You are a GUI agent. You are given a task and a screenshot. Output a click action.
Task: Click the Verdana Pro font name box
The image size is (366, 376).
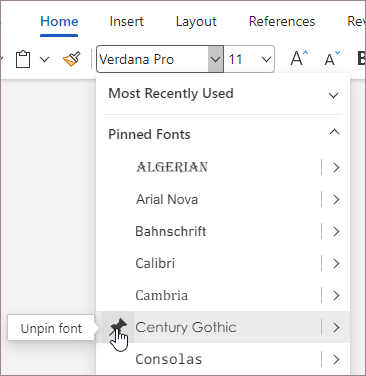(x=153, y=59)
